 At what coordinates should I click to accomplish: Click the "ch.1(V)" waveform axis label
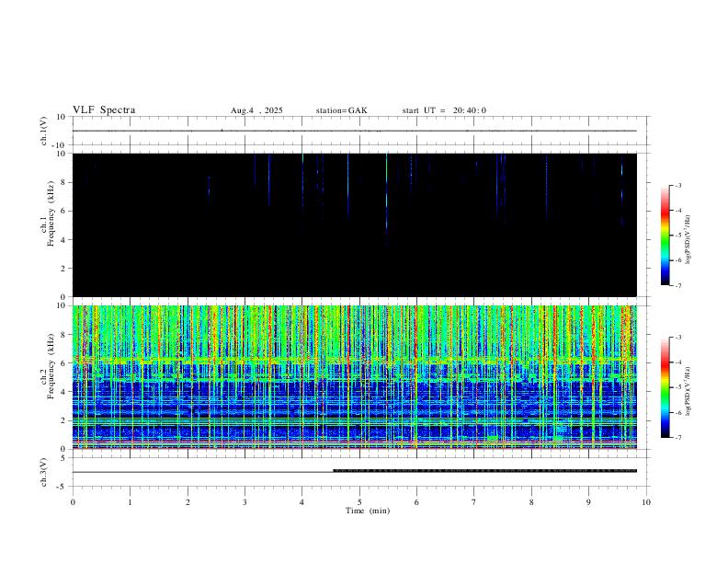pyautogui.click(x=44, y=131)
